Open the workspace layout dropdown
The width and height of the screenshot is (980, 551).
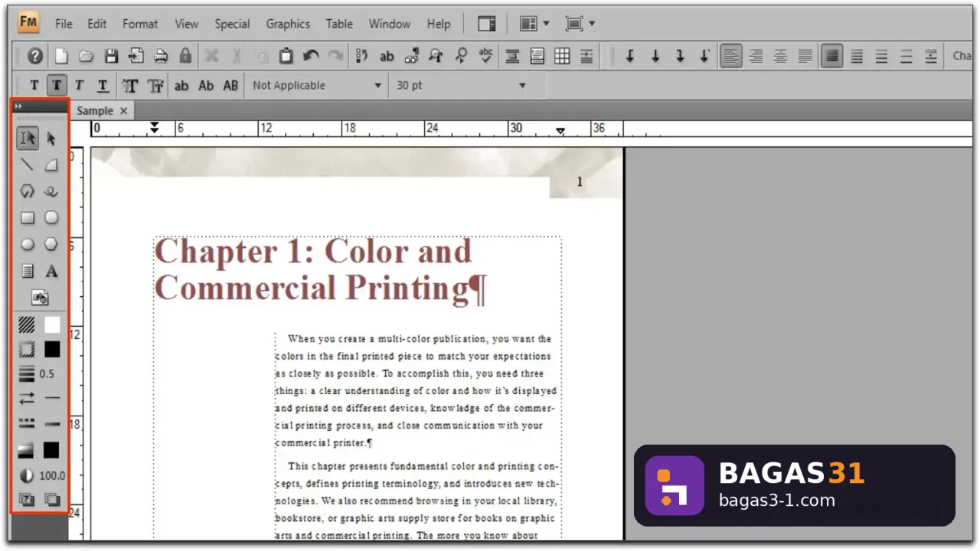point(534,24)
